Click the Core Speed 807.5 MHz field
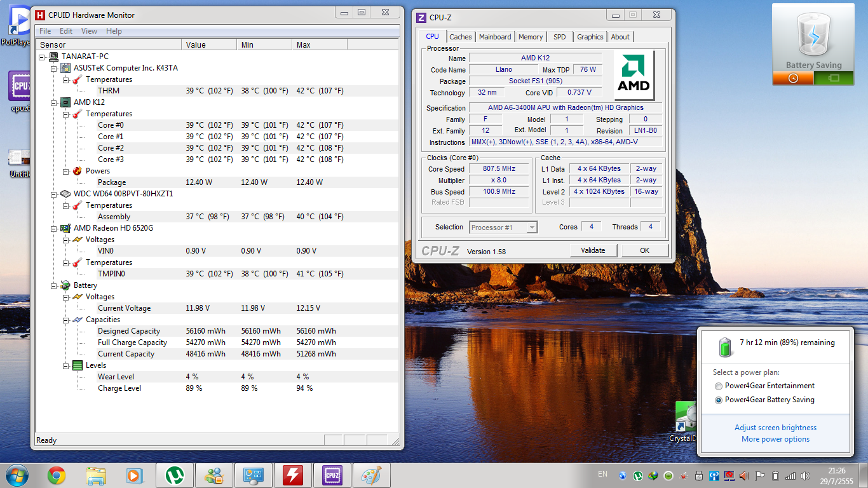The image size is (868, 488). [498, 169]
